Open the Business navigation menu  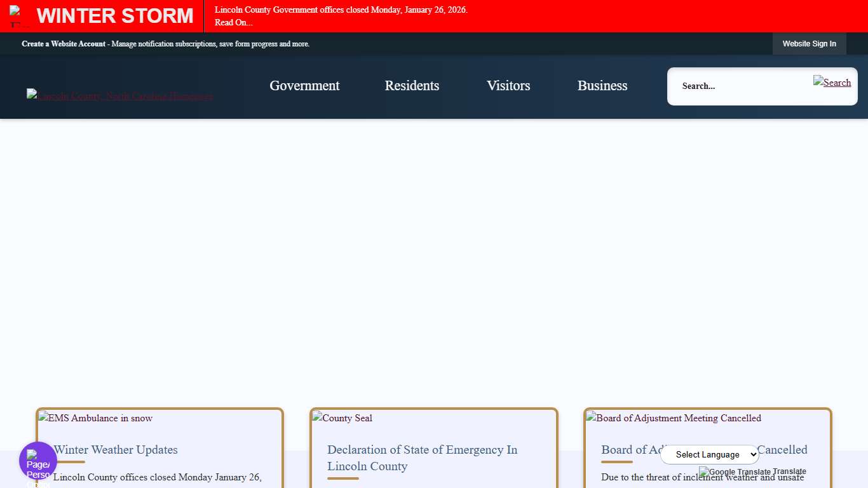pos(602,86)
